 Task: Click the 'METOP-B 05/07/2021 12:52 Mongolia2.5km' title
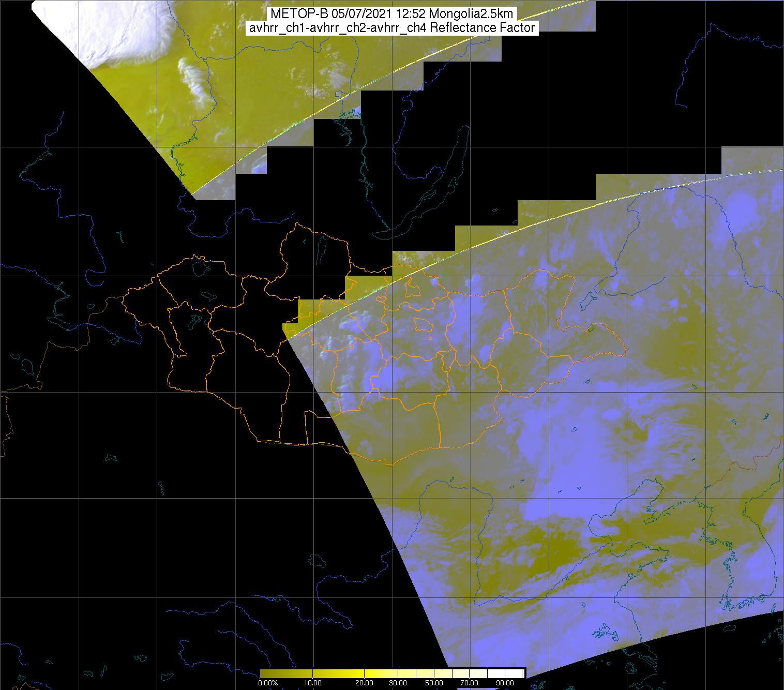pyautogui.click(x=391, y=14)
